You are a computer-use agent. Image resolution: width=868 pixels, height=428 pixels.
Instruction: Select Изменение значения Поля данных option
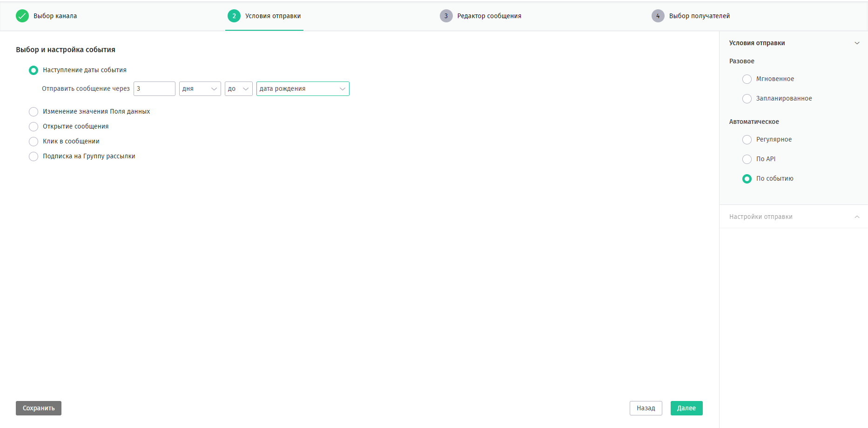(34, 112)
